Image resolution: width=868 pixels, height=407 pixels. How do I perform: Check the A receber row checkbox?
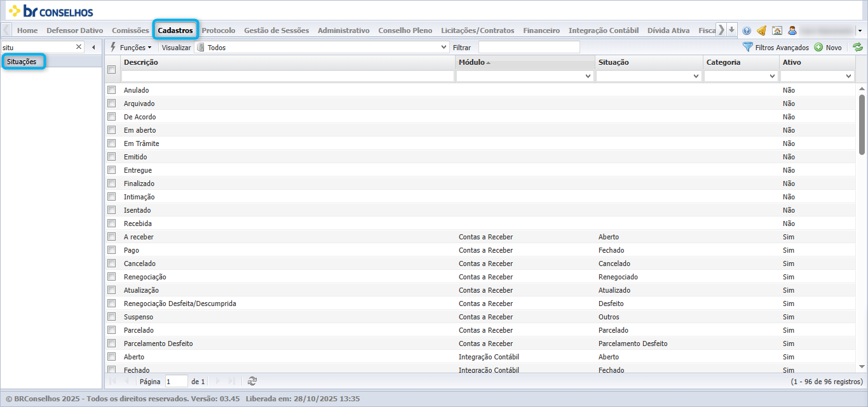[112, 237]
